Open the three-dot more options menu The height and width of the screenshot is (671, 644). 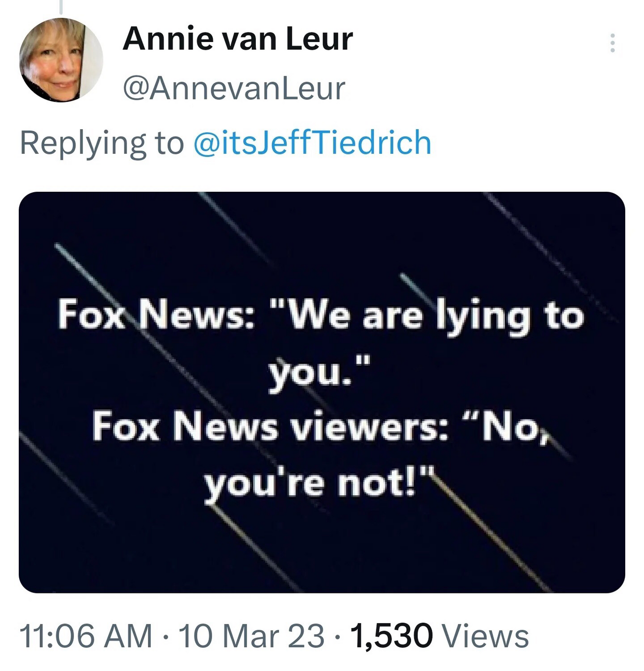coord(612,43)
